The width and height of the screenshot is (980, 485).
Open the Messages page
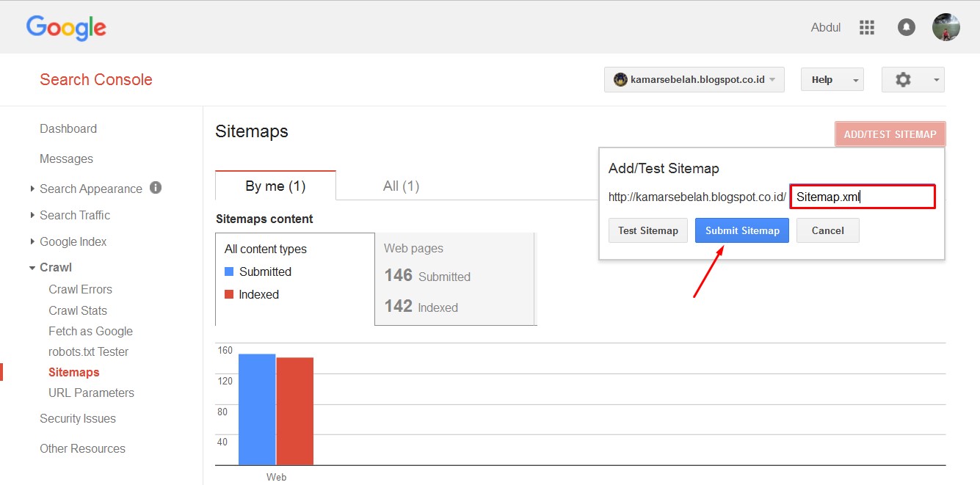point(66,158)
